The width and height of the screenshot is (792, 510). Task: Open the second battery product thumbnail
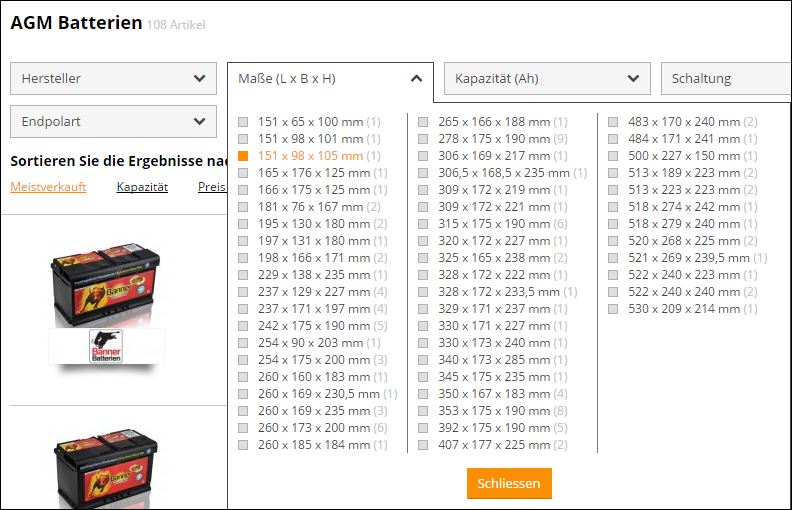(x=105, y=470)
